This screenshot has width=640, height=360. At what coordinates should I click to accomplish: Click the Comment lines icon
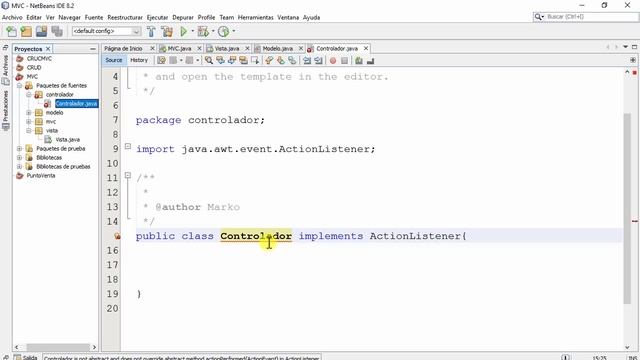tap(359, 60)
